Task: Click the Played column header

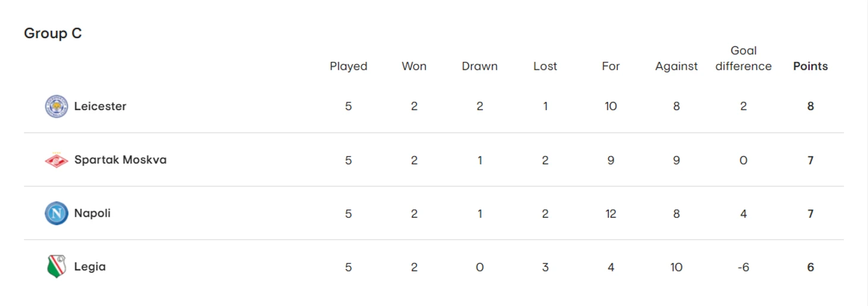Action: coord(348,66)
